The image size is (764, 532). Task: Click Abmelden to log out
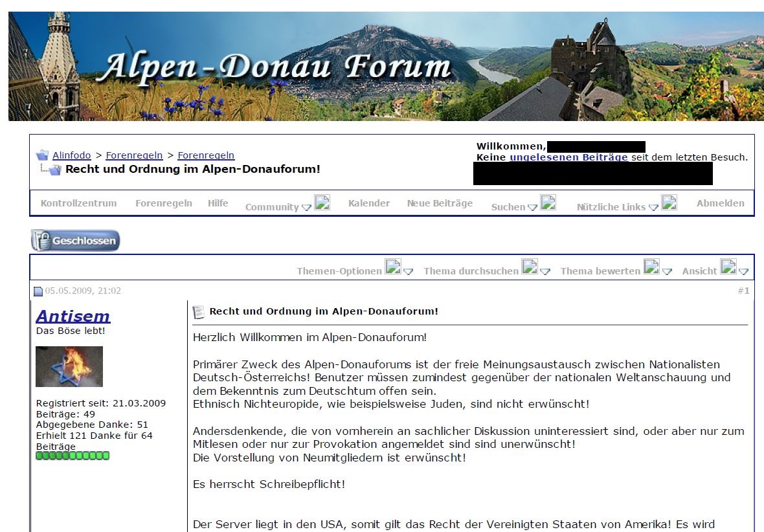720,203
